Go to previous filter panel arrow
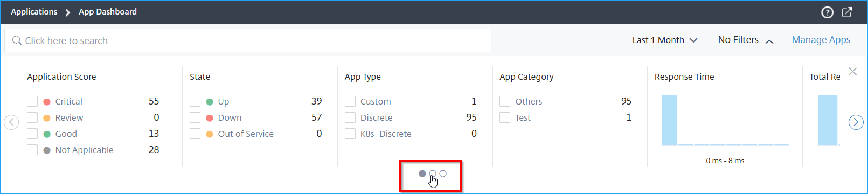The height and width of the screenshot is (194, 868). [x=11, y=122]
